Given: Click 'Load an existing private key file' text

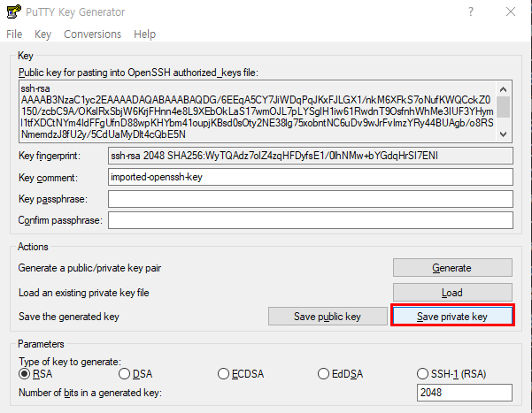Looking at the screenshot, I should click(x=84, y=293).
